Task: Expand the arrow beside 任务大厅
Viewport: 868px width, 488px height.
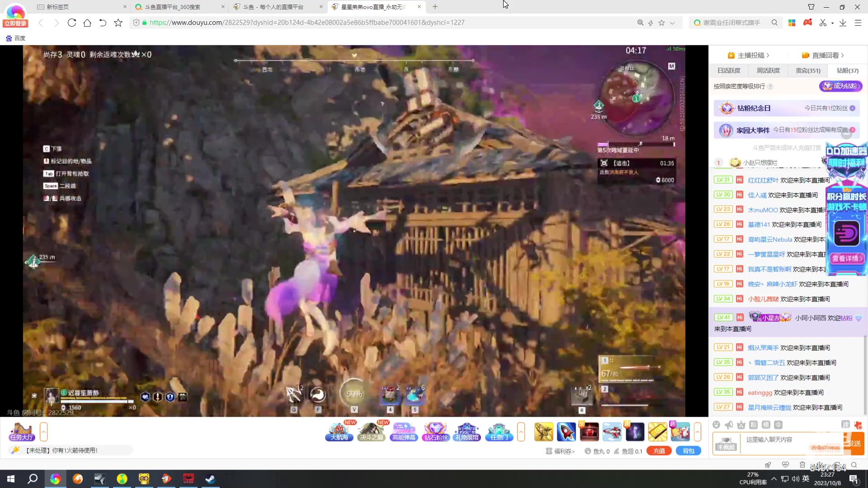Action: pos(43,432)
